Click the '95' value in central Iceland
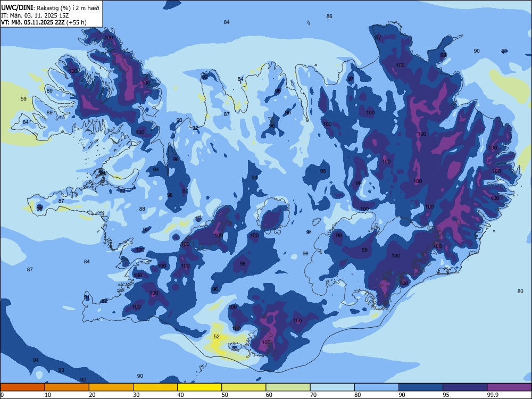This screenshot has width=532, height=399. tap(323, 171)
